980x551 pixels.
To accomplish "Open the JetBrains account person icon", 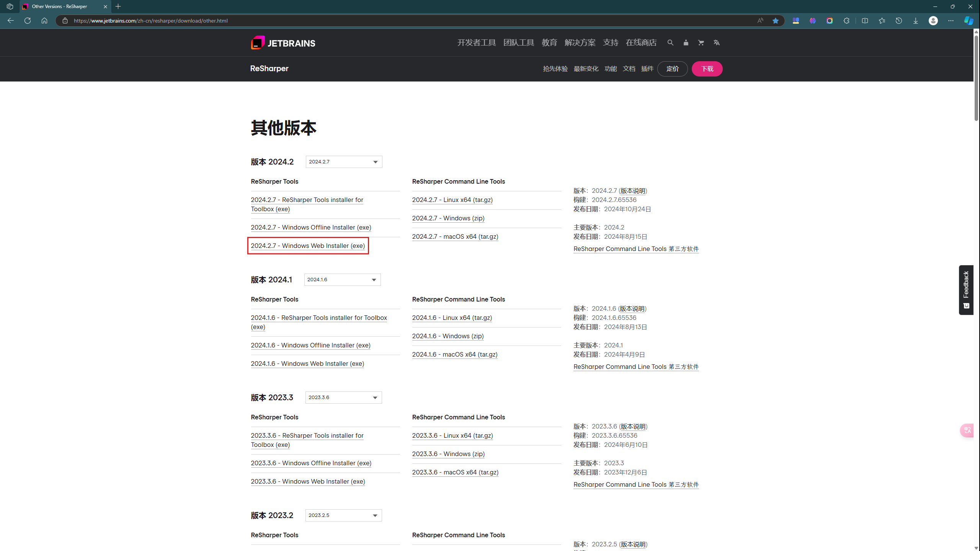I will [x=686, y=42].
